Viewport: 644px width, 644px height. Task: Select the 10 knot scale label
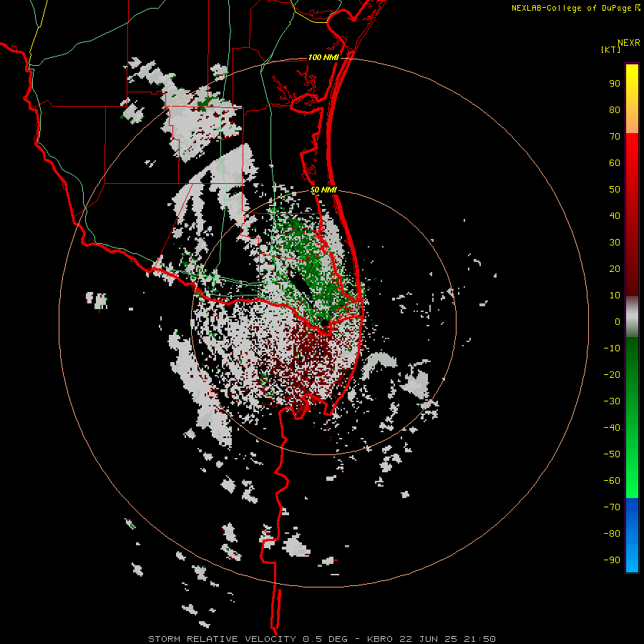point(615,296)
